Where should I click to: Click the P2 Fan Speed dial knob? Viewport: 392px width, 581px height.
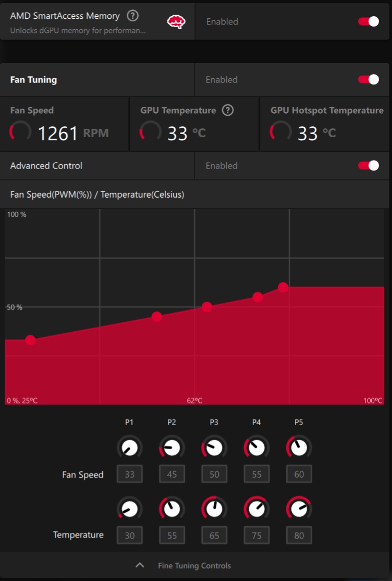172,447
